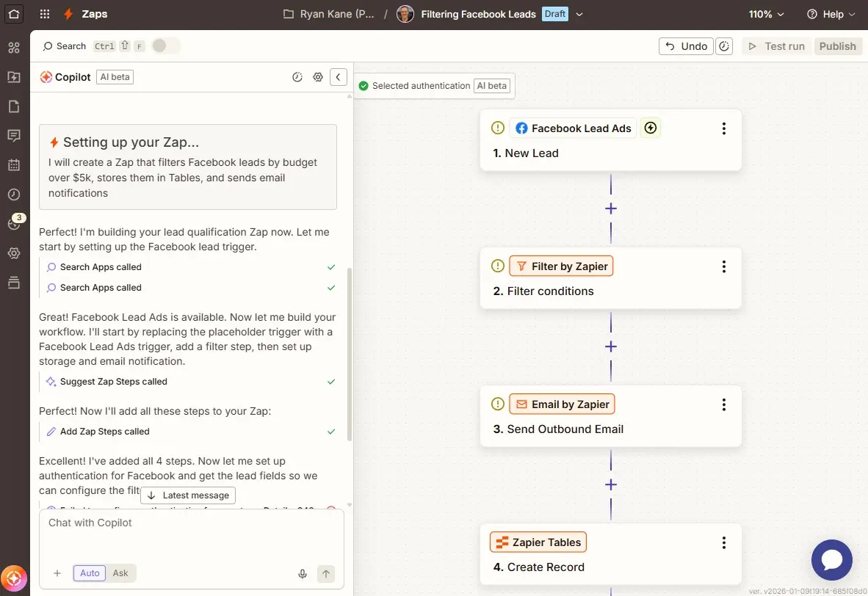Open Filter by Zapier step options menu

(723, 266)
